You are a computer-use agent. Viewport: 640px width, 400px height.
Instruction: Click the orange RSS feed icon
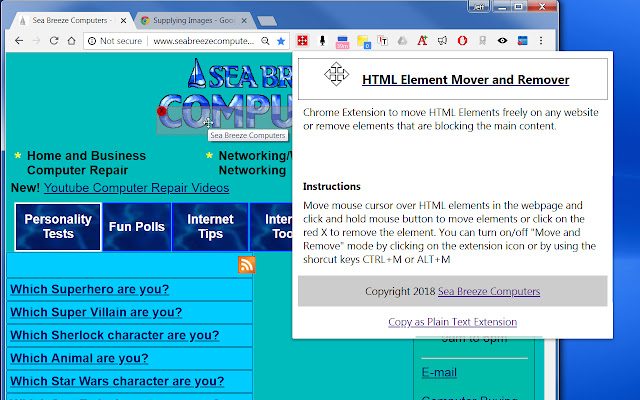click(x=247, y=265)
